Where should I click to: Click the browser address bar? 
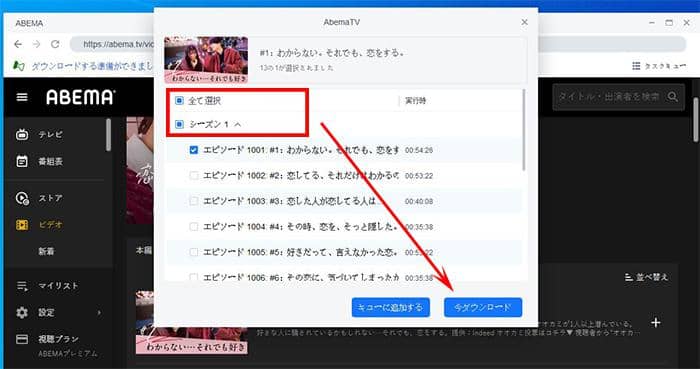[x=378, y=44]
